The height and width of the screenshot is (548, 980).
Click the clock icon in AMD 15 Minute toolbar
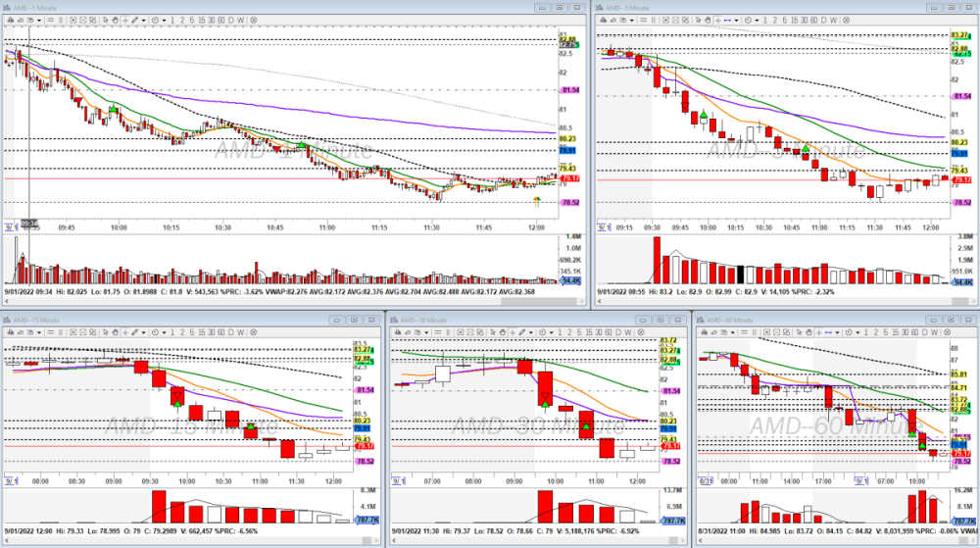(155, 332)
